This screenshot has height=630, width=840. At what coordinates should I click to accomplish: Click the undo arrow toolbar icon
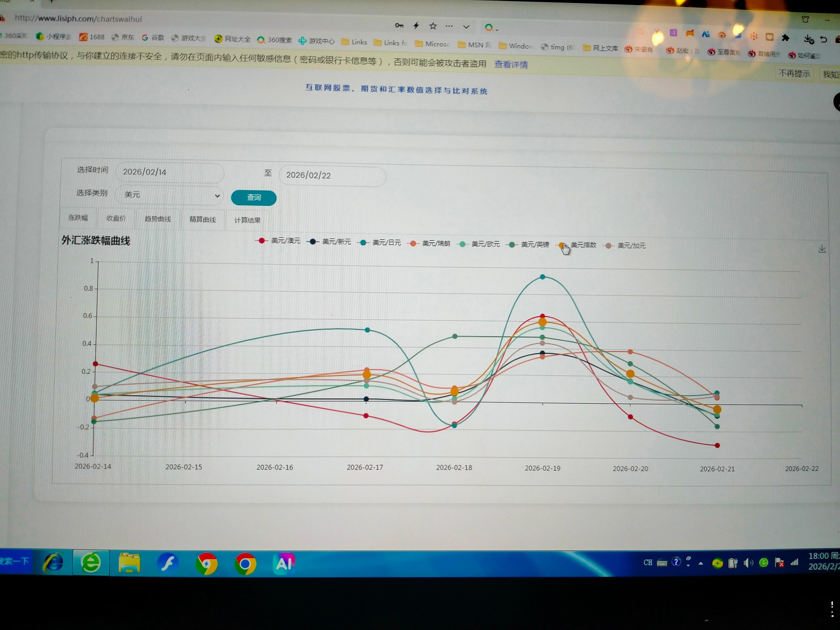[x=823, y=39]
